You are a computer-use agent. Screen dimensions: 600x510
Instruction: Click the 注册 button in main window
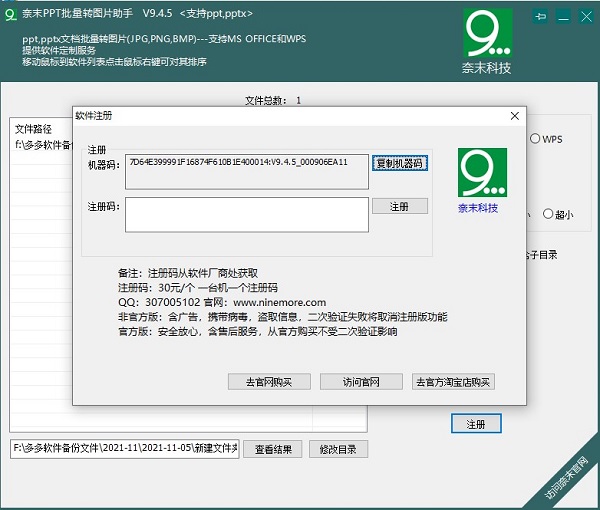point(476,424)
